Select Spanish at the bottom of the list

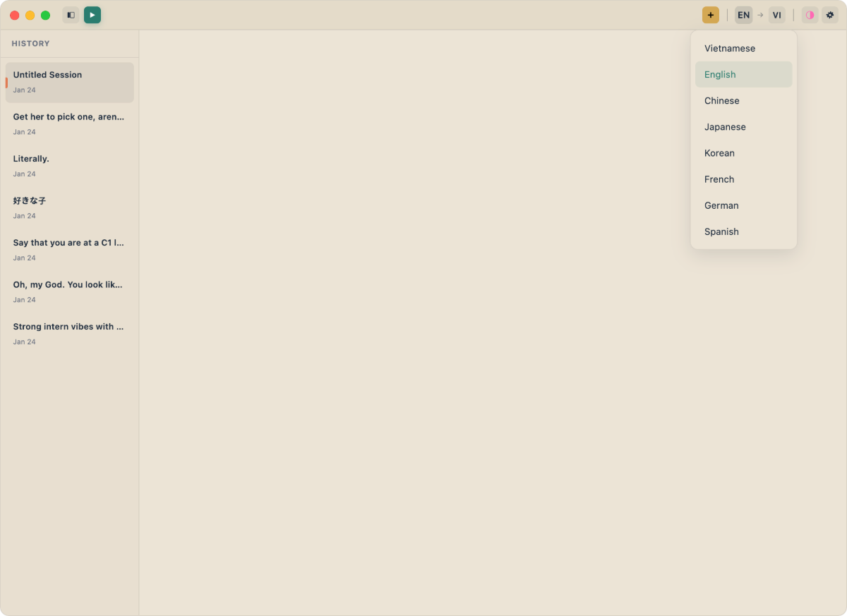pyautogui.click(x=721, y=231)
